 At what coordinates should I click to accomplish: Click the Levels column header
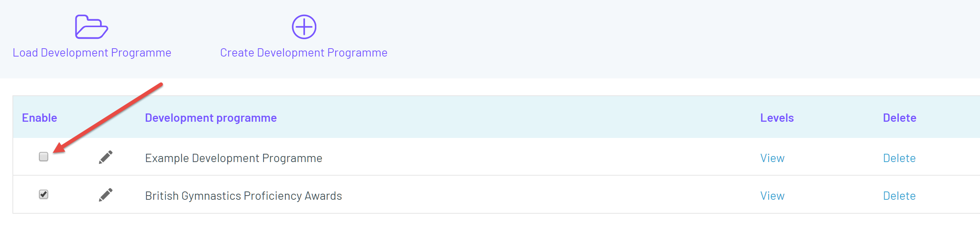(777, 118)
